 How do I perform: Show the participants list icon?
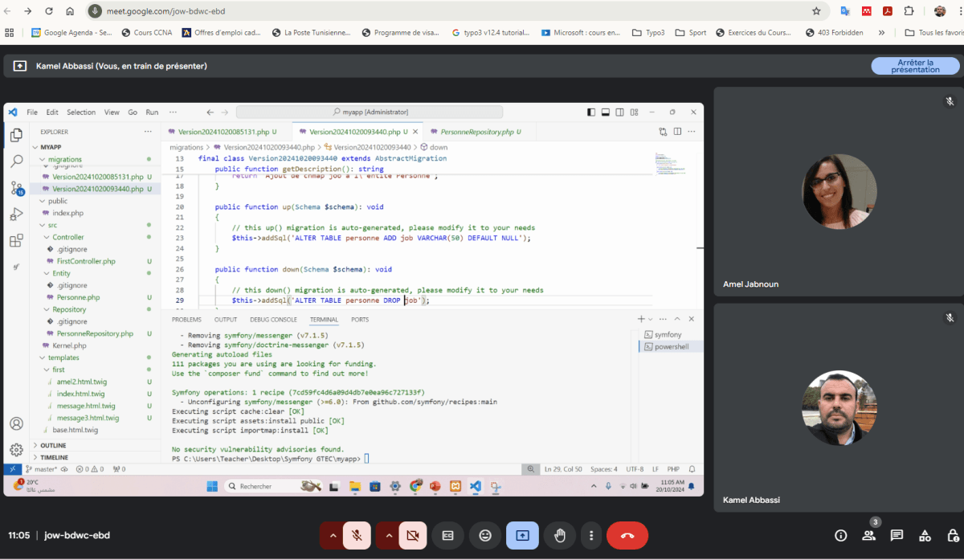click(868, 535)
